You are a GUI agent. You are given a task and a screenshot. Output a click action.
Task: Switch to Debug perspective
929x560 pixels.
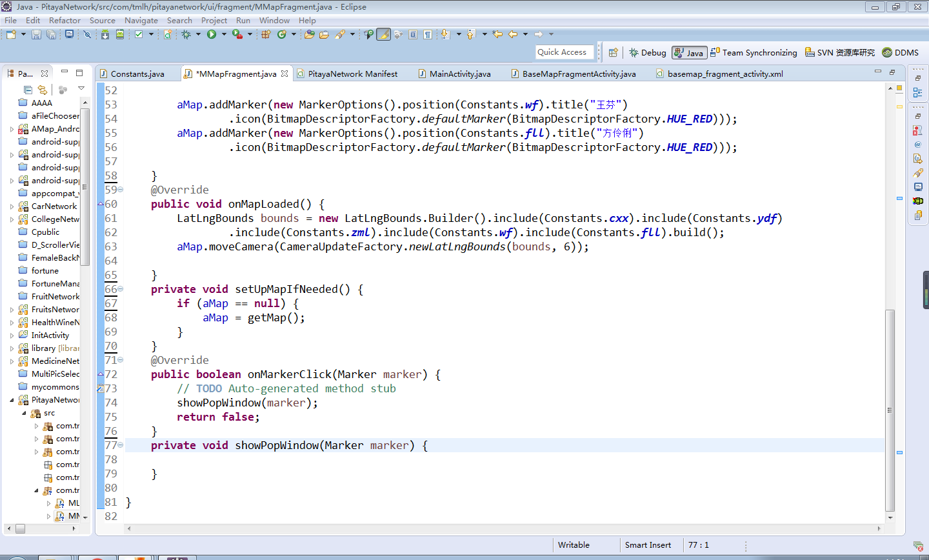pos(647,52)
